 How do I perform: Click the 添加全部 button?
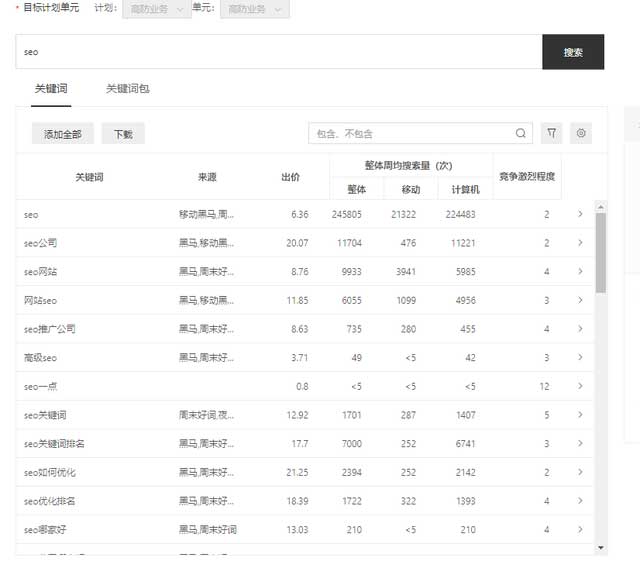pyautogui.click(x=63, y=134)
